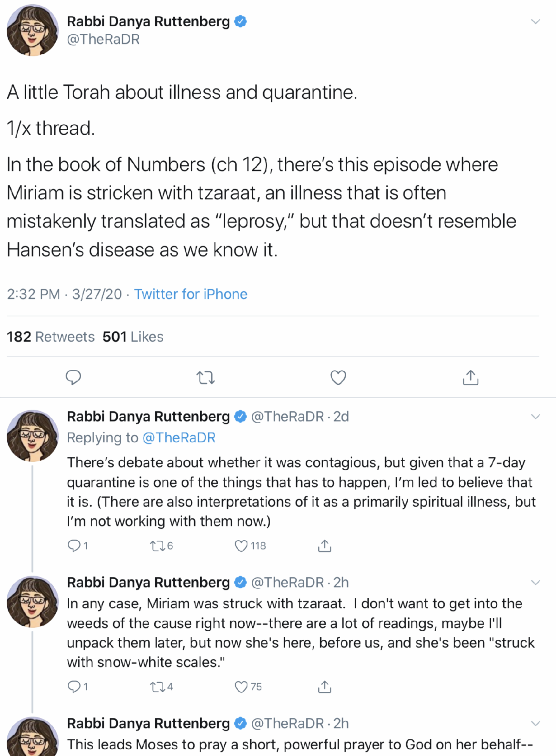The image size is (556, 756).
Task: View the 182 Retweets list
Action: (x=51, y=337)
